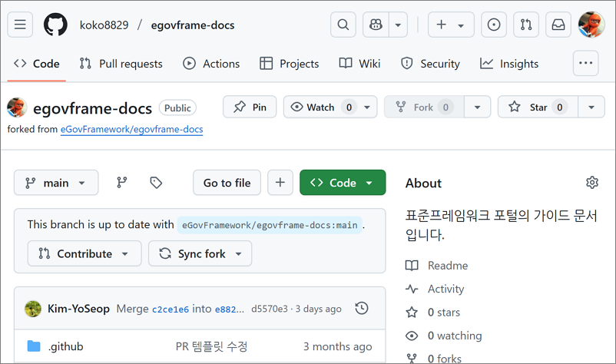Open the Contribute dropdown
The width and height of the screenshot is (616, 364).
84,253
